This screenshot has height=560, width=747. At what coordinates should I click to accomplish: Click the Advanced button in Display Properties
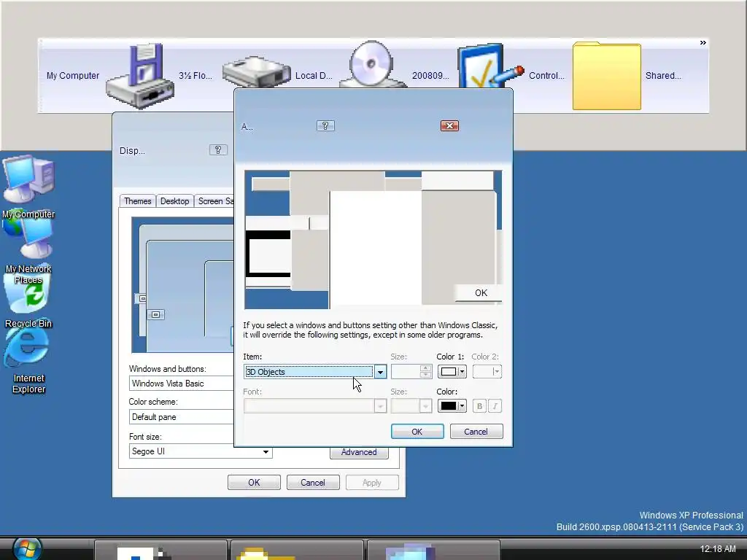pos(359,452)
